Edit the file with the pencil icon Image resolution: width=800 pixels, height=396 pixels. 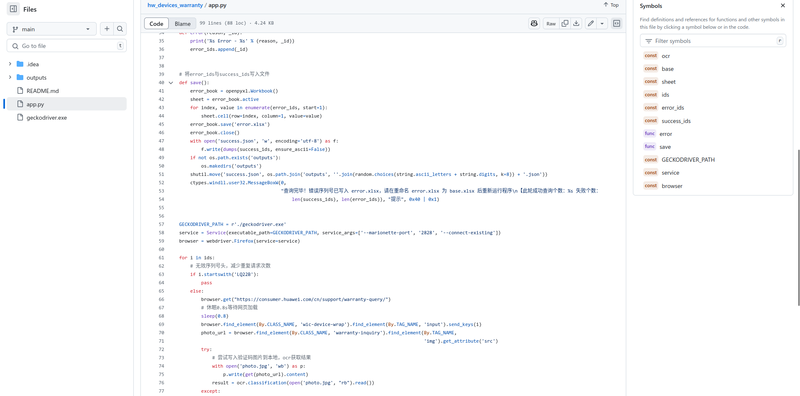click(x=591, y=23)
